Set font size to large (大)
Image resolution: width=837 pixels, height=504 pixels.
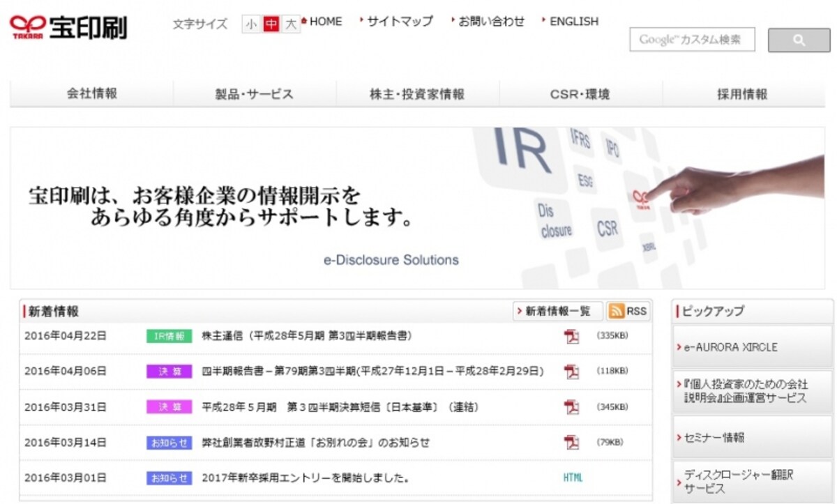click(x=291, y=24)
